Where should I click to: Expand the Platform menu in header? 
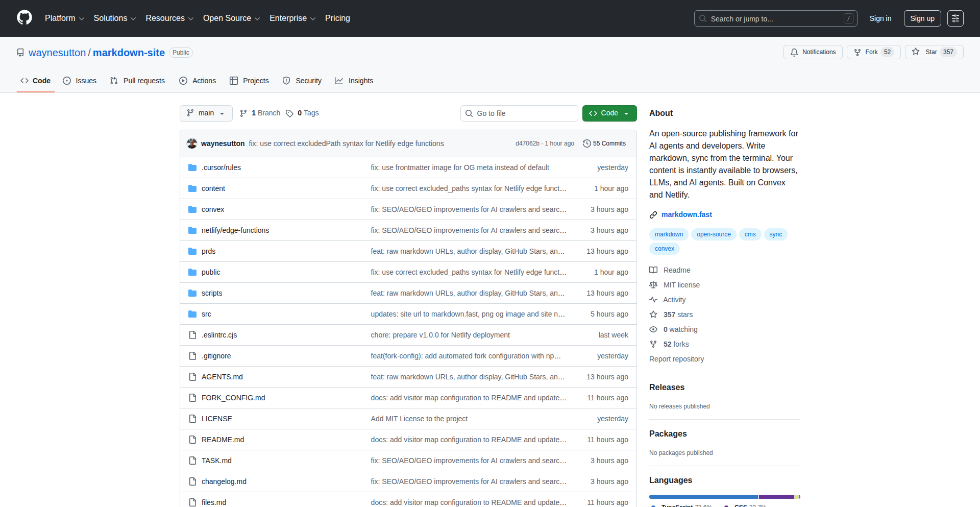pos(64,18)
